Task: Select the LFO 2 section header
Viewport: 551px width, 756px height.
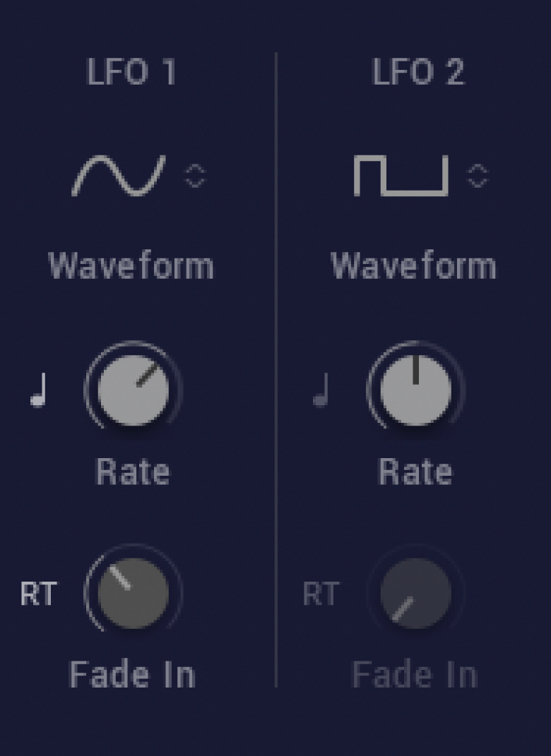Action: (x=418, y=72)
